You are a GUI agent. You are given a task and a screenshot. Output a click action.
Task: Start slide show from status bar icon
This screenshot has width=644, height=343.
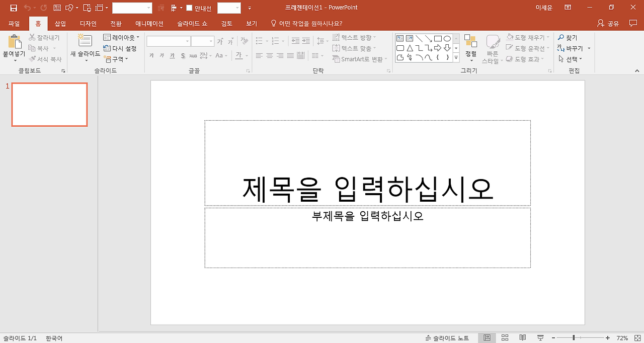[x=540, y=337]
